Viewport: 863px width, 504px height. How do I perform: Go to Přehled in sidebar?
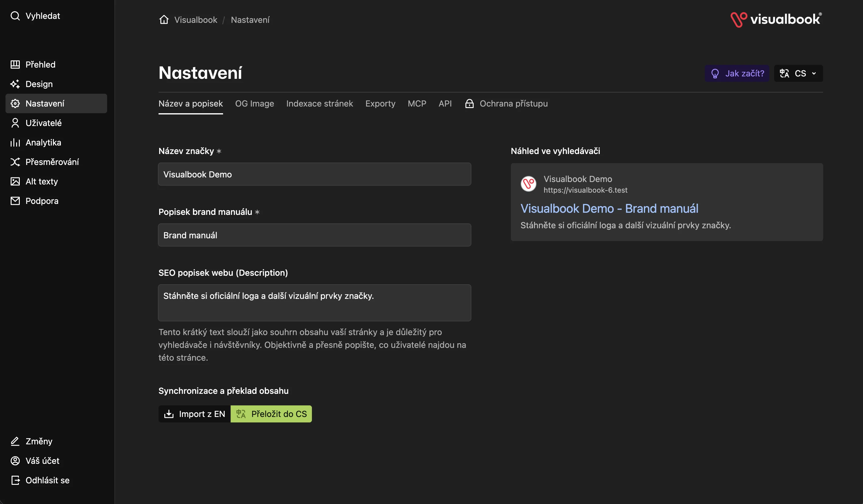pos(56,65)
